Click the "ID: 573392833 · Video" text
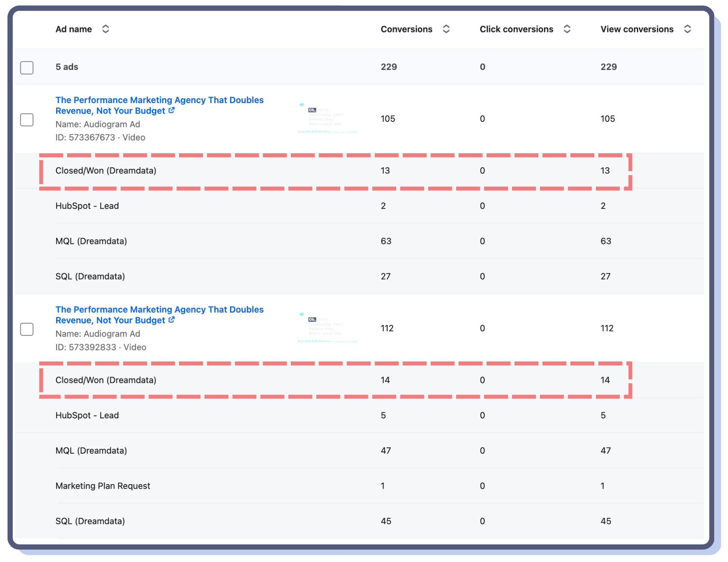The width and height of the screenshot is (728, 562). 101,347
